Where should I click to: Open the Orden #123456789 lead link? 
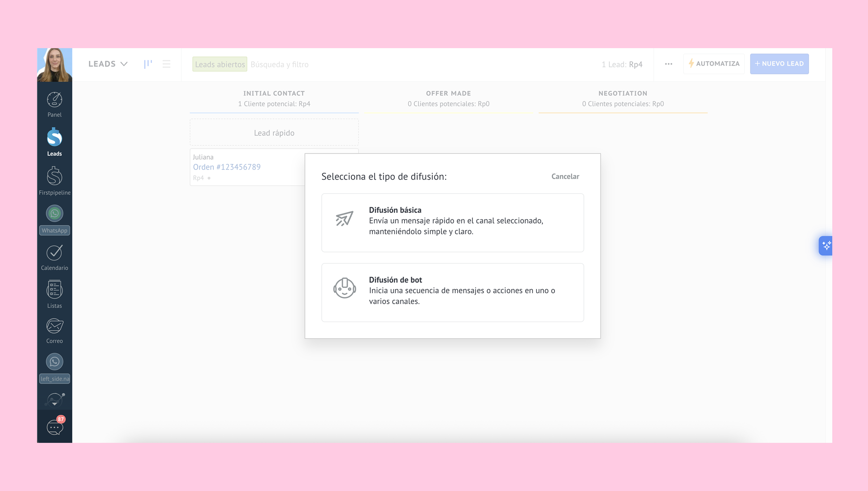227,167
